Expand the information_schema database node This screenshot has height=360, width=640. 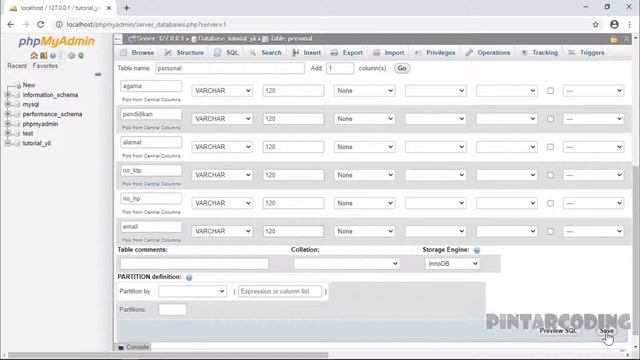(x=8, y=95)
